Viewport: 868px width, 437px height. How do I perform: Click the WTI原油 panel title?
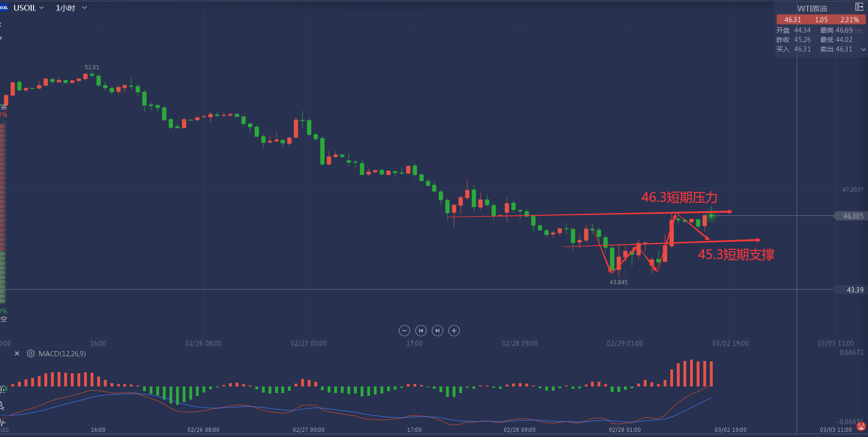click(812, 9)
